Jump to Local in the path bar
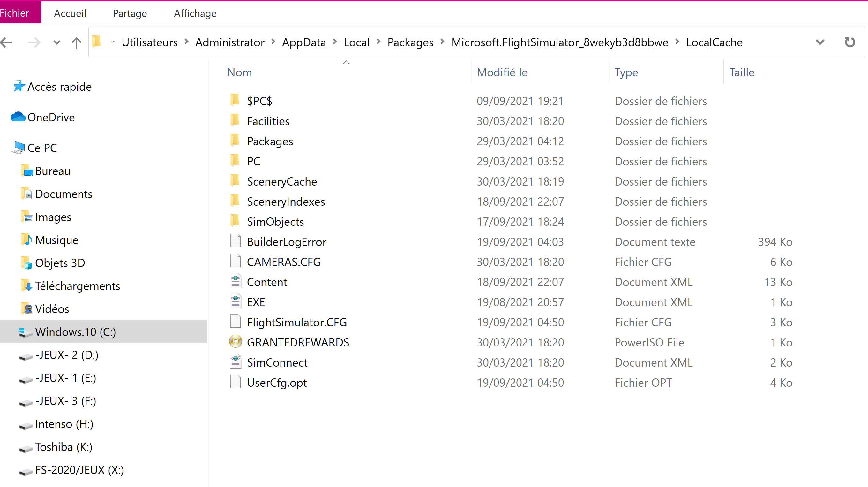Screen dimensions: 868x487 click(356, 42)
